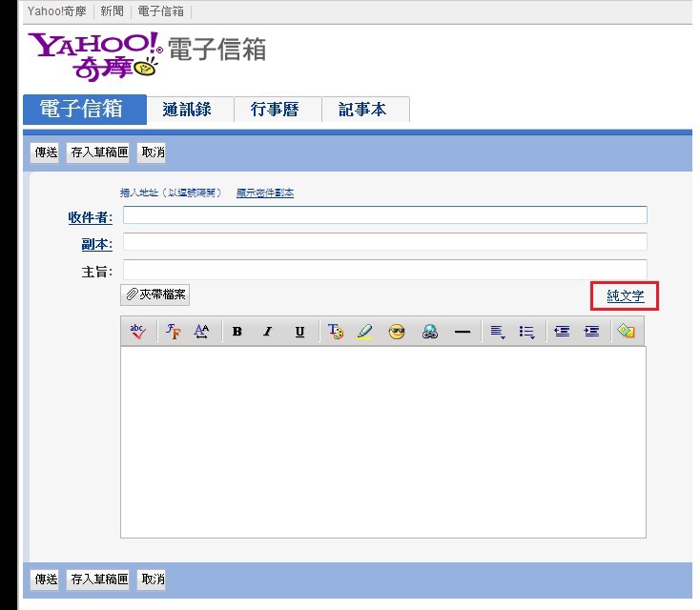Click the top 取消 cancel button
The width and height of the screenshot is (700, 610).
[x=152, y=152]
